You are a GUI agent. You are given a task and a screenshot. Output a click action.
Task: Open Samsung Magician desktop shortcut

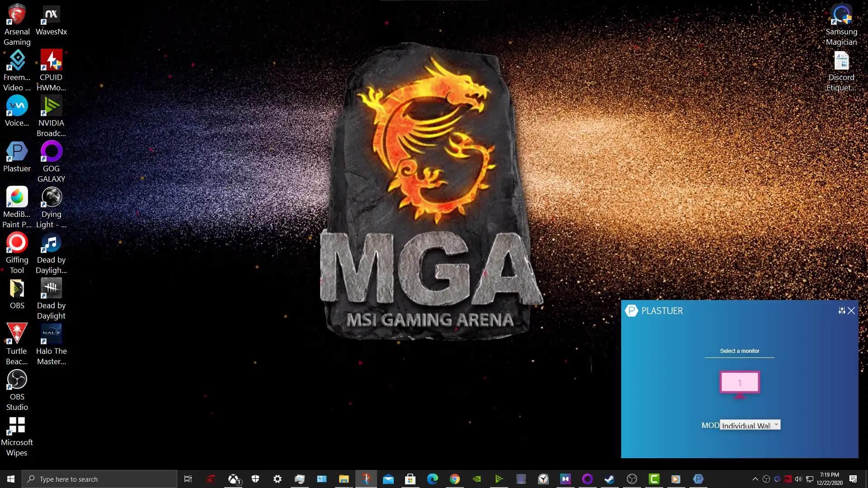pos(841,25)
